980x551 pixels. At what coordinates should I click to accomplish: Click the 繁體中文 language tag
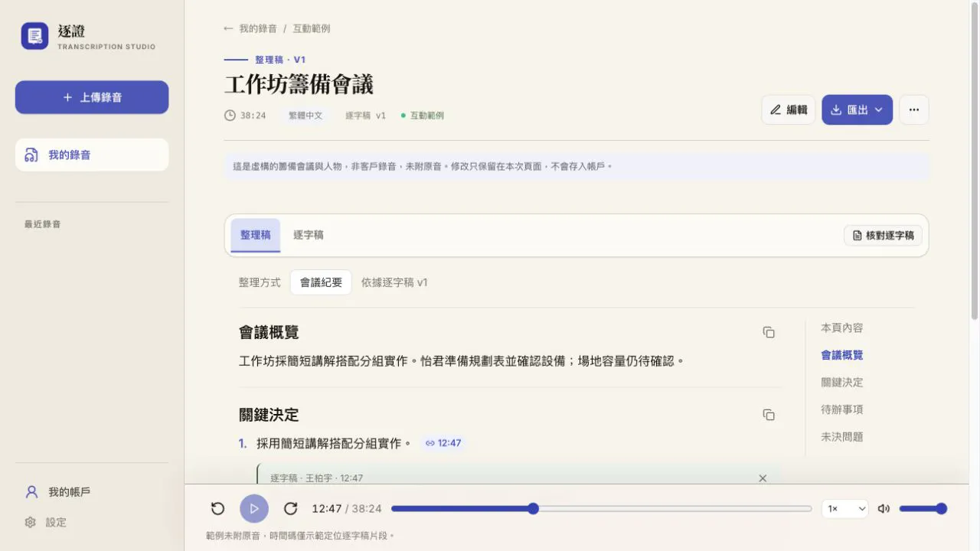(305, 116)
